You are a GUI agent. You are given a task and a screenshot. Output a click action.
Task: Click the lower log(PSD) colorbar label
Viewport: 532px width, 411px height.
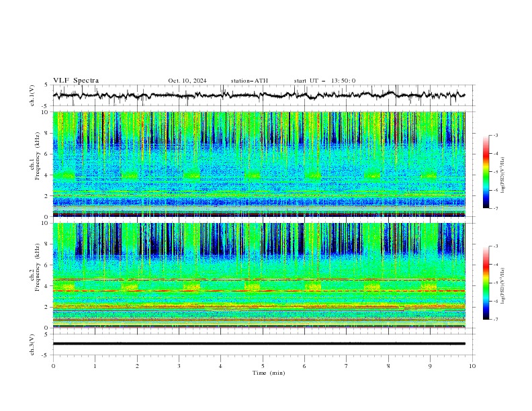[503, 286]
